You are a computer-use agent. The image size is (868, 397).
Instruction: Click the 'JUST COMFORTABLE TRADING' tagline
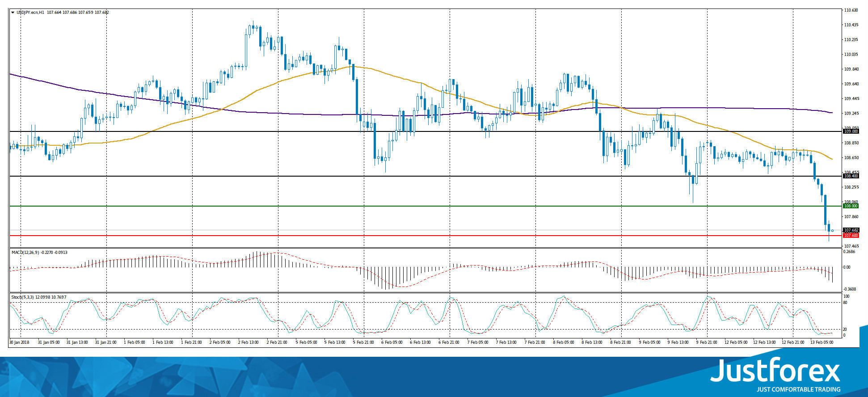(x=798, y=389)
